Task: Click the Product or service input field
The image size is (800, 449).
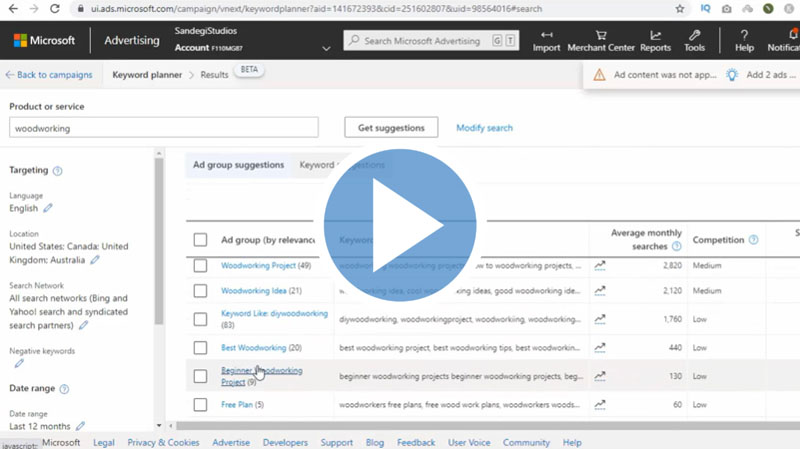Action: tap(164, 128)
